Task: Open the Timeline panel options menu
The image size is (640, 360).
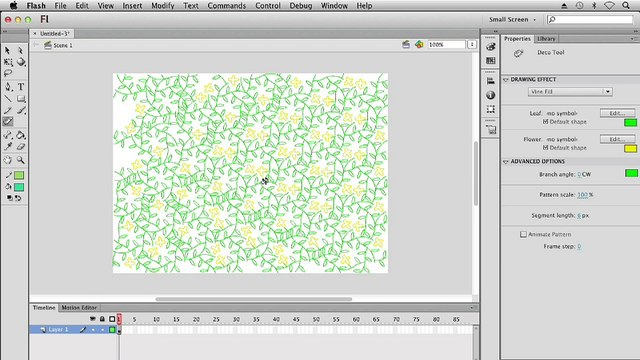Action: pos(472,308)
